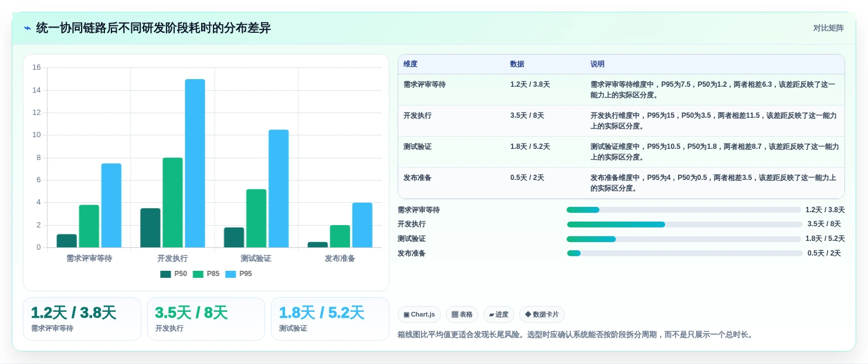Click the 0.5天 / 2天 table cell
This screenshot has height=364, width=868.
[545, 183]
